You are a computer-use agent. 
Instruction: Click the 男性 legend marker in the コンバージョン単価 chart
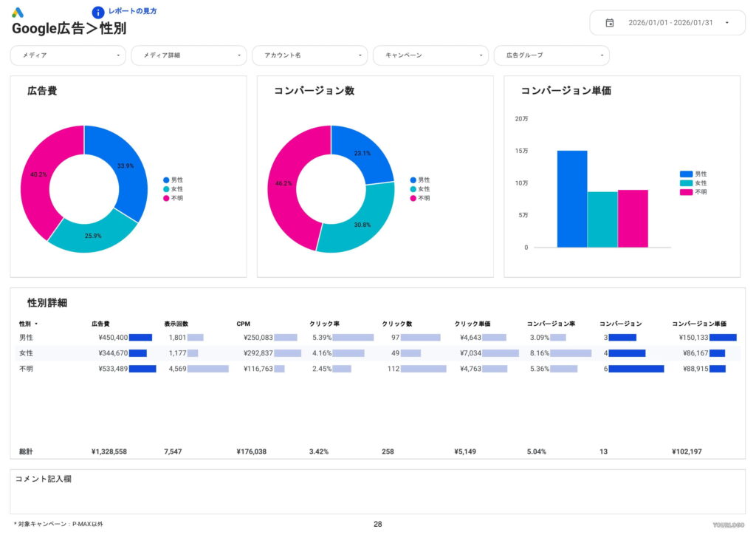click(x=685, y=173)
